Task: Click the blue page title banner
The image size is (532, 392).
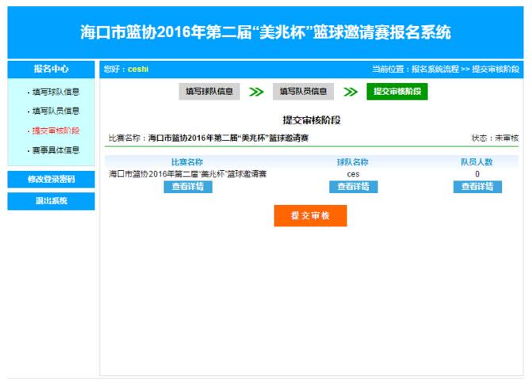Action: (x=266, y=32)
